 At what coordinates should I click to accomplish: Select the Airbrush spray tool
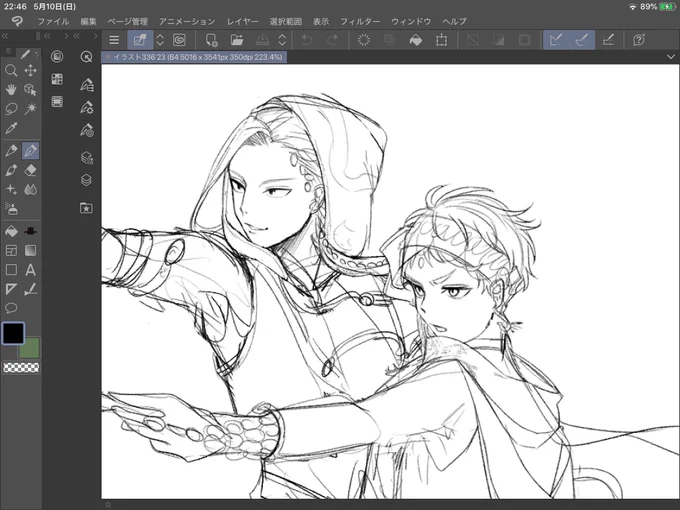[11, 209]
